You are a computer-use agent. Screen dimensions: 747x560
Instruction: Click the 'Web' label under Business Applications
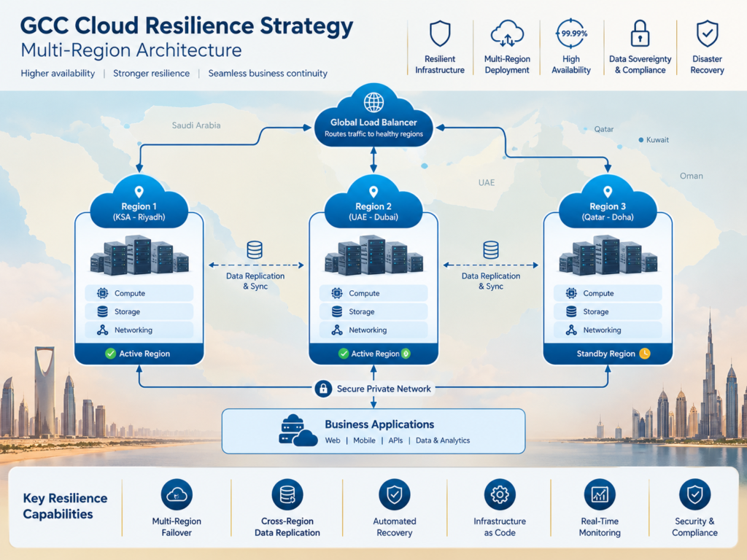(x=333, y=440)
